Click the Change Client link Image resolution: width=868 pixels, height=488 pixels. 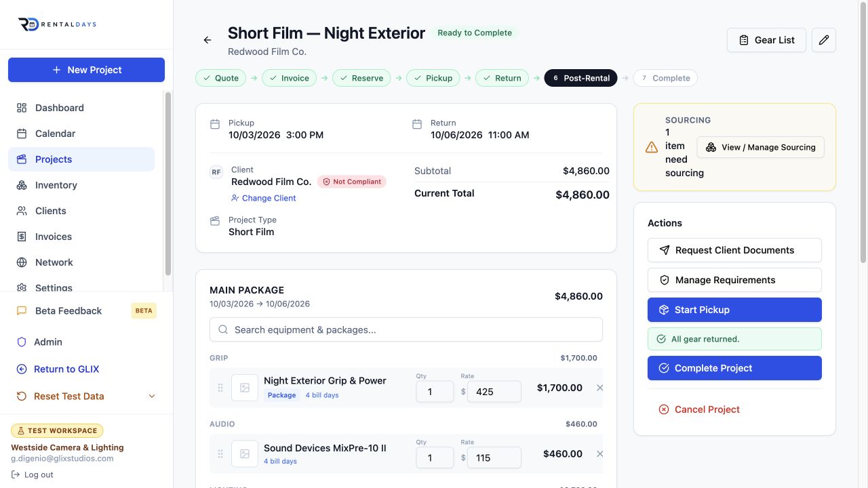point(264,198)
